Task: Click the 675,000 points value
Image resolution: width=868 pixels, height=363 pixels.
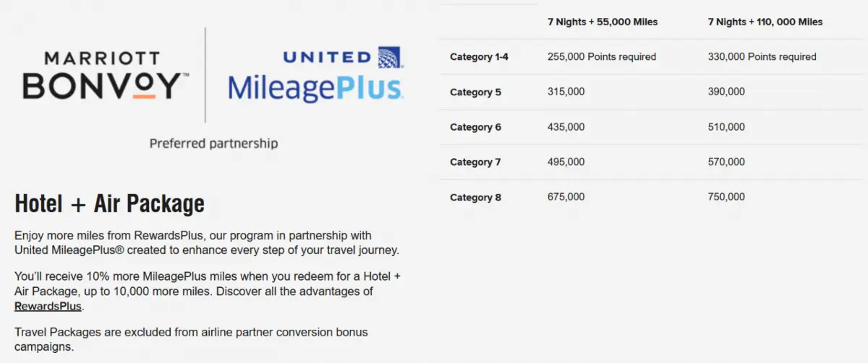Action: click(x=566, y=197)
